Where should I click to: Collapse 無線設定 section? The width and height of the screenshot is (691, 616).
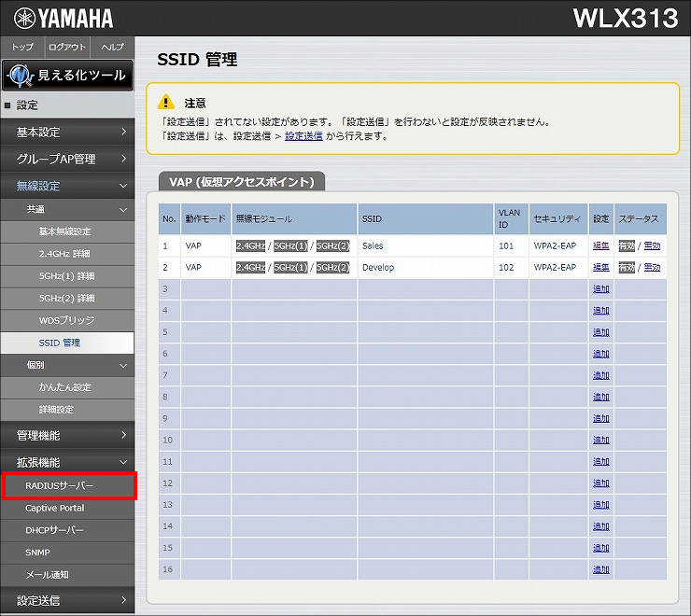67,186
